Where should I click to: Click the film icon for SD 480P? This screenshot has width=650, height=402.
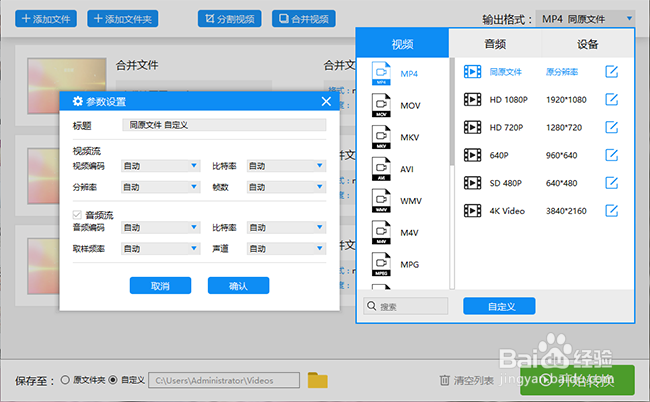472,183
